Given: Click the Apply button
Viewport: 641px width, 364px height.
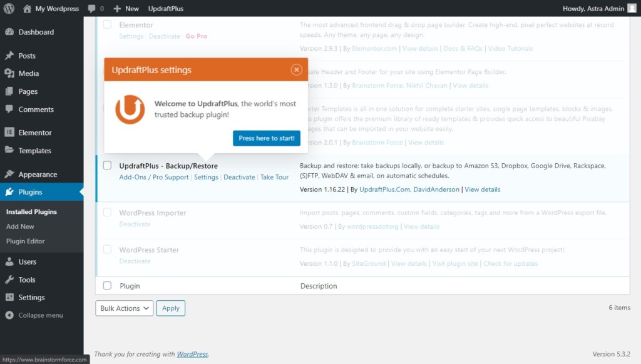Looking at the screenshot, I should (170, 308).
